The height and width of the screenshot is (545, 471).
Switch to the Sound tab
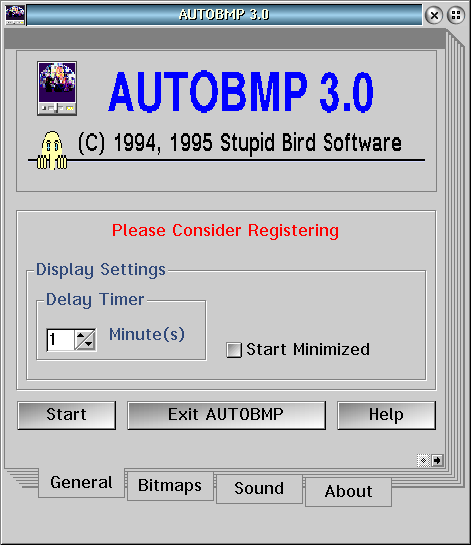[x=259, y=488]
